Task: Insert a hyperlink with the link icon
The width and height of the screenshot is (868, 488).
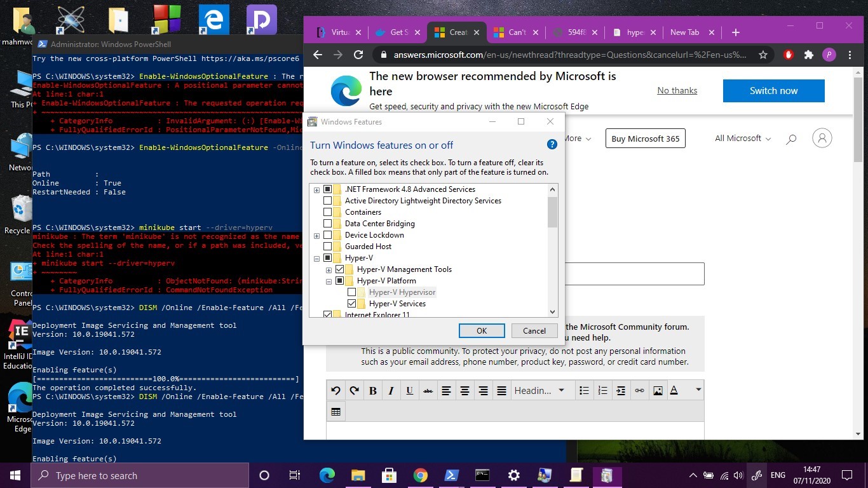Action: [x=639, y=391]
